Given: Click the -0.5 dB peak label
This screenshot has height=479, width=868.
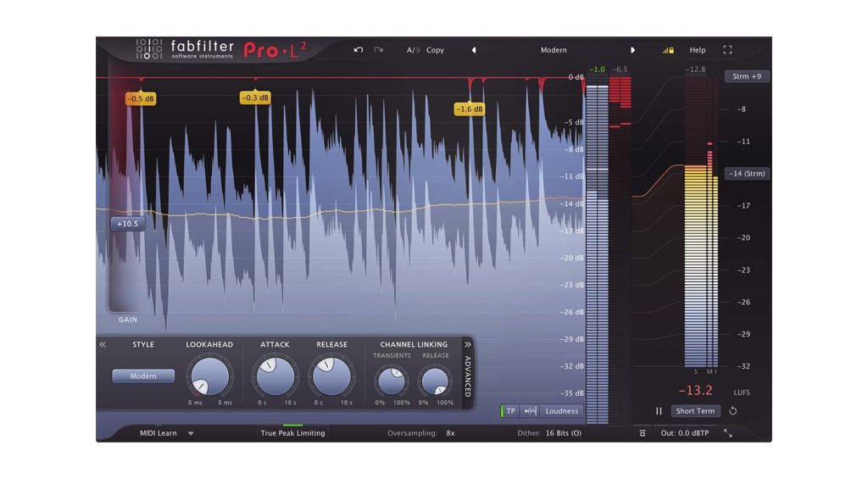Looking at the screenshot, I should pyautogui.click(x=142, y=98).
